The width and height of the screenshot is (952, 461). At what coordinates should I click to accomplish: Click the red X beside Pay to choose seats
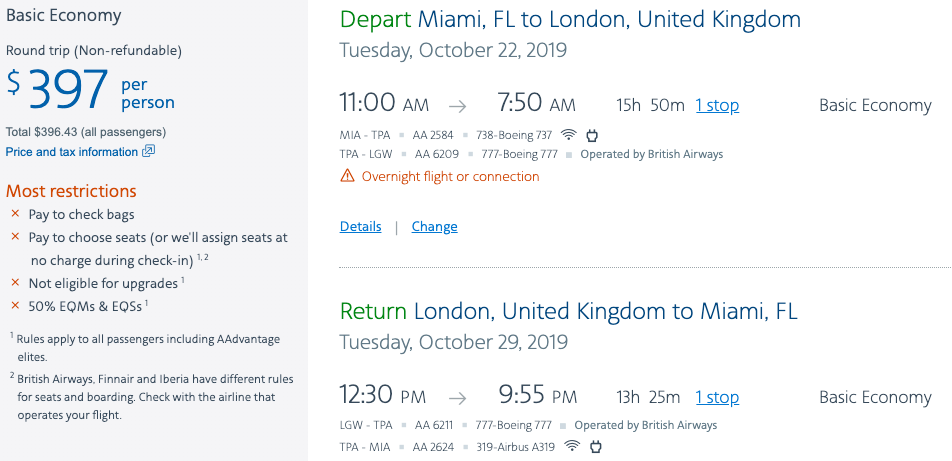[x=15, y=237]
